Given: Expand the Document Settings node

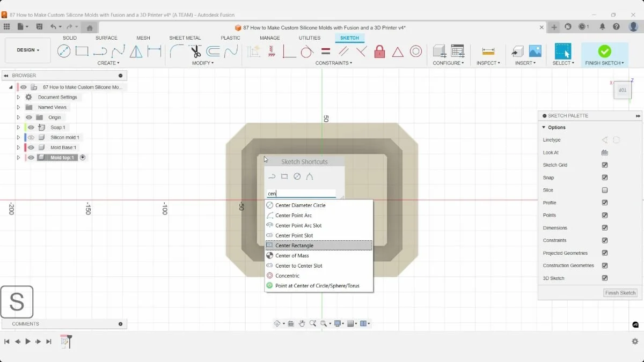Looking at the screenshot, I should pyautogui.click(x=18, y=97).
